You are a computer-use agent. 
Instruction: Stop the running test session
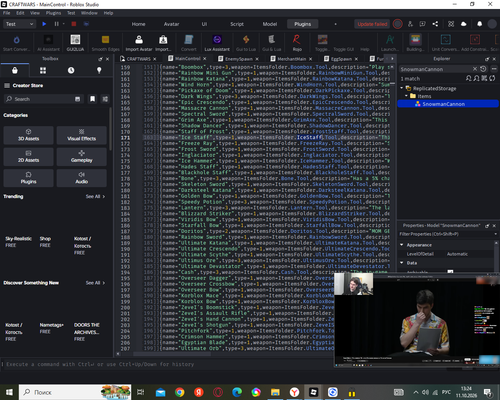pos(74,24)
